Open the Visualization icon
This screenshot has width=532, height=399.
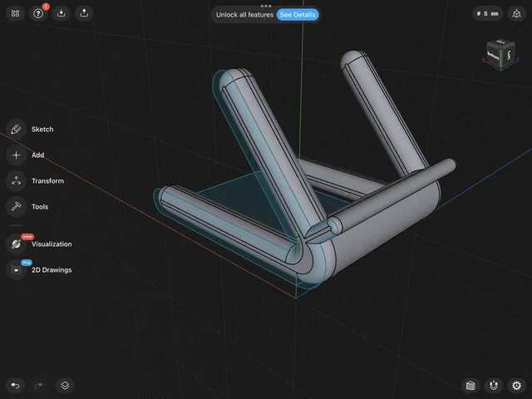point(16,244)
